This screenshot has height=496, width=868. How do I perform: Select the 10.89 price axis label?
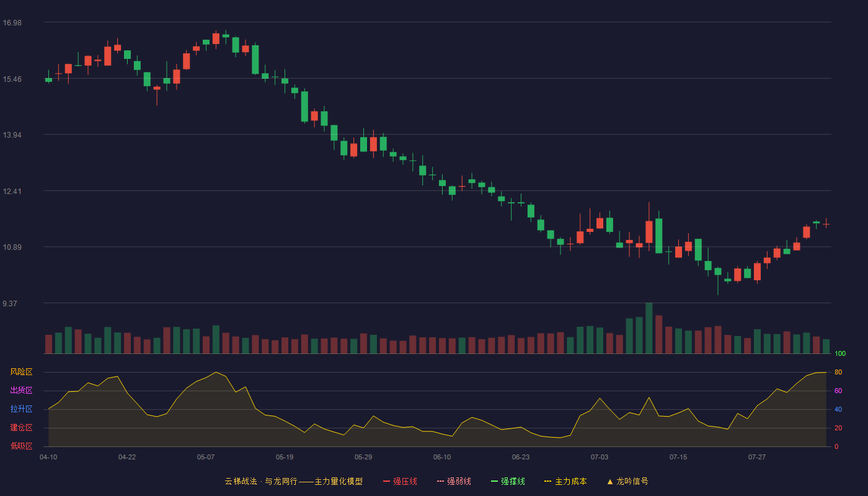click(12, 247)
